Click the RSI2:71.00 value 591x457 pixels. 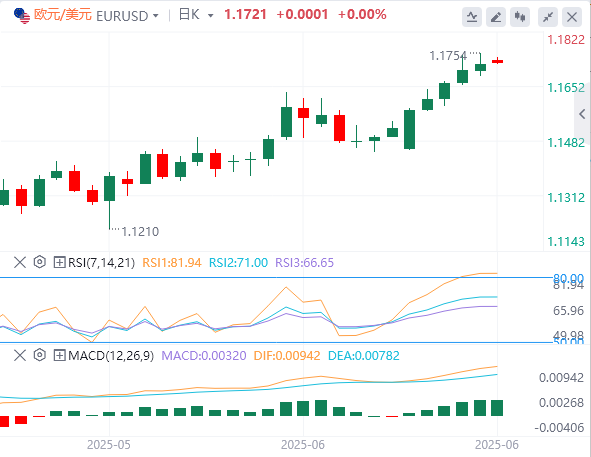238,262
